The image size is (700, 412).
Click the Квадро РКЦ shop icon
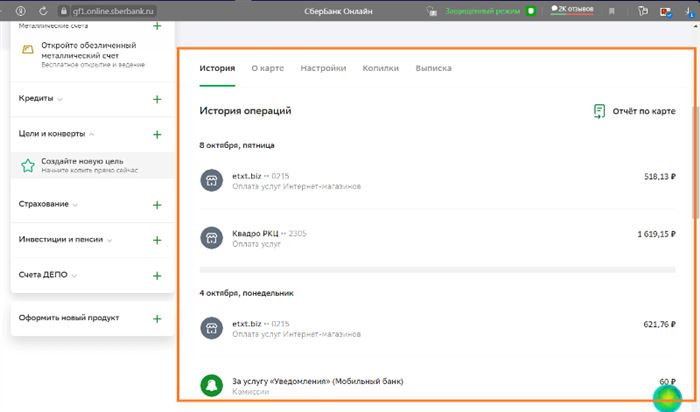pyautogui.click(x=212, y=237)
